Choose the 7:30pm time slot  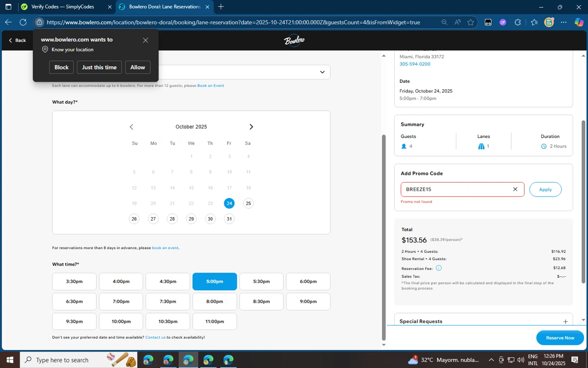click(x=168, y=301)
